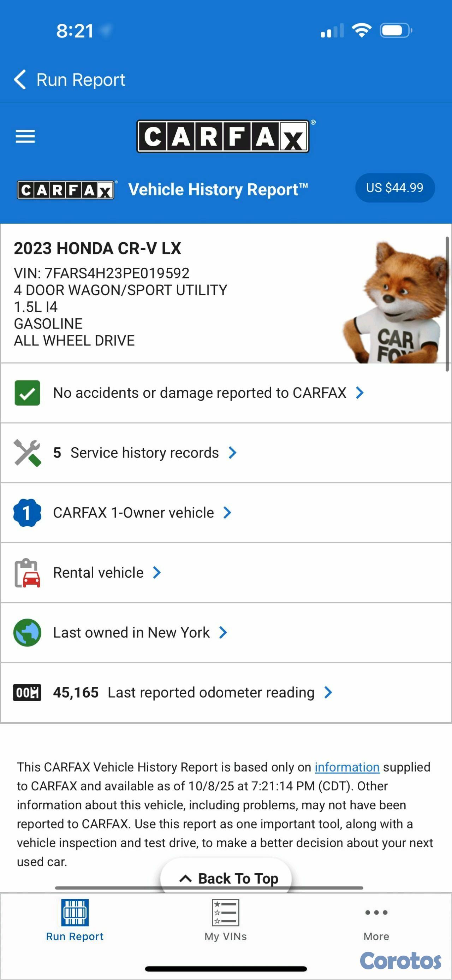Viewport: 452px width, 980px height.
Task: Open the hamburger menu icon
Action: coord(25,137)
